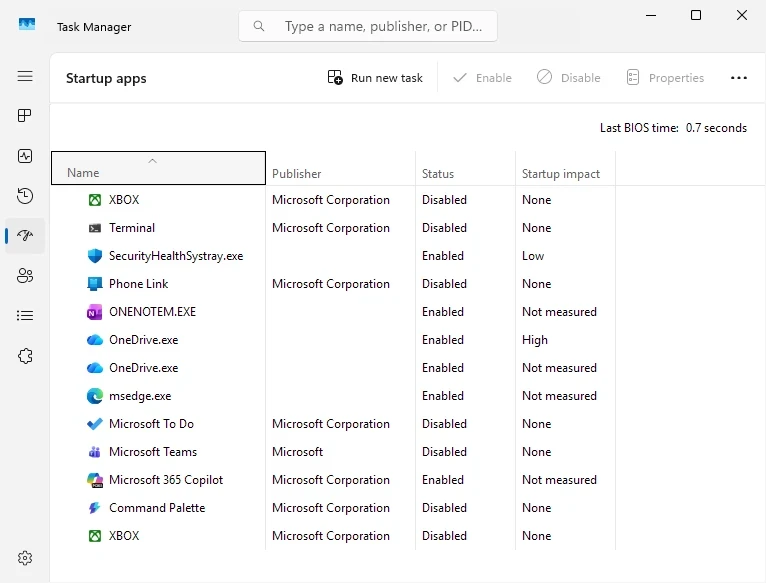The image size is (766, 583).
Task: Click Disabled status of Terminal
Action: (x=444, y=228)
